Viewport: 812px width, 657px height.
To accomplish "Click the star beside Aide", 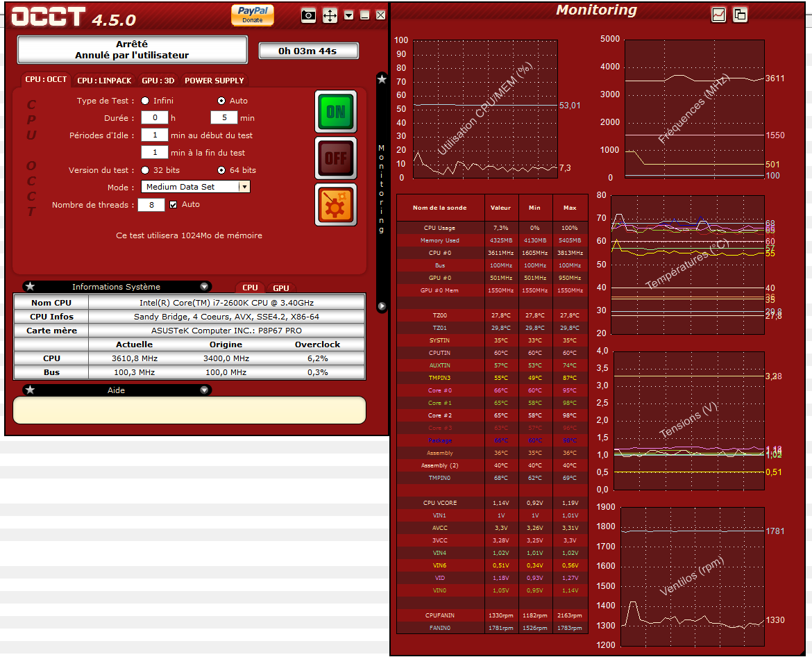I will tap(30, 390).
